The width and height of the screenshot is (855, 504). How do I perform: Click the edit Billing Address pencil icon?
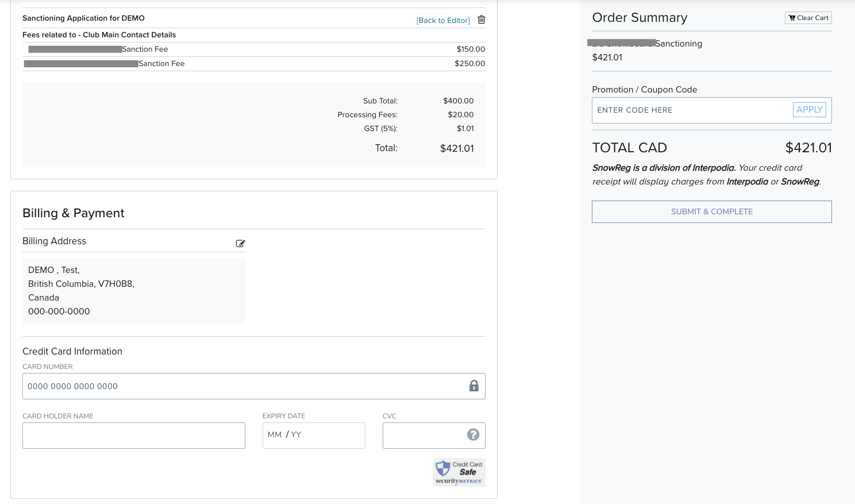[240, 244]
